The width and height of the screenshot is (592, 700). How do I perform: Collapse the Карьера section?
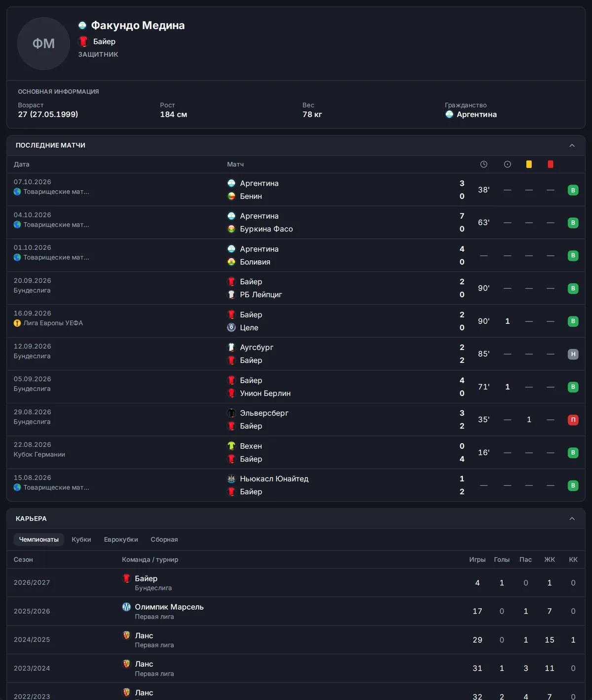pyautogui.click(x=572, y=519)
